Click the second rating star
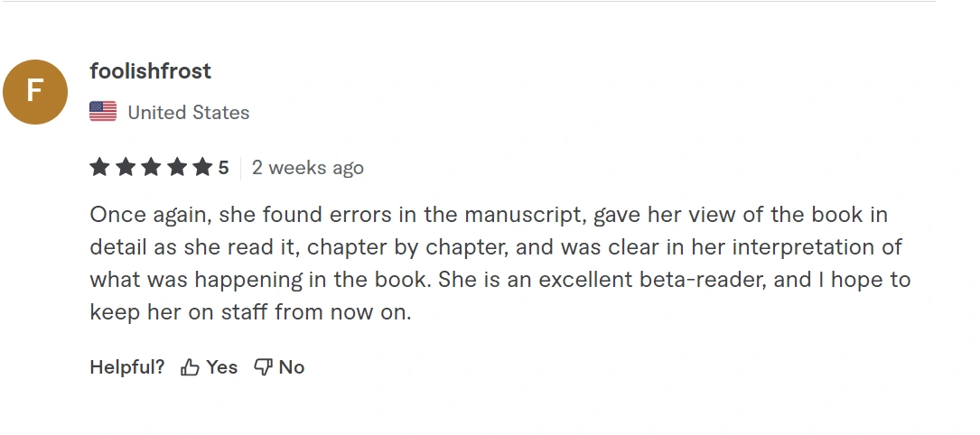The height and width of the screenshot is (435, 980). (x=126, y=167)
